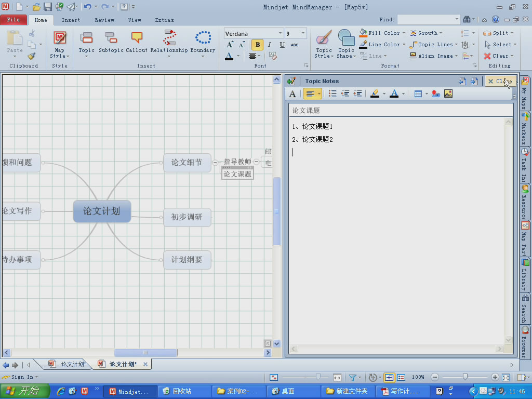Screen dimensions: 532x399
Task: Switch to the Insert ribbon tab
Action: click(71, 20)
